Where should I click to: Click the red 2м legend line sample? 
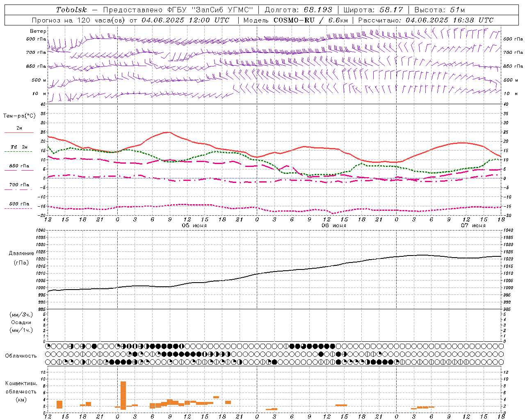pyautogui.click(x=19, y=133)
